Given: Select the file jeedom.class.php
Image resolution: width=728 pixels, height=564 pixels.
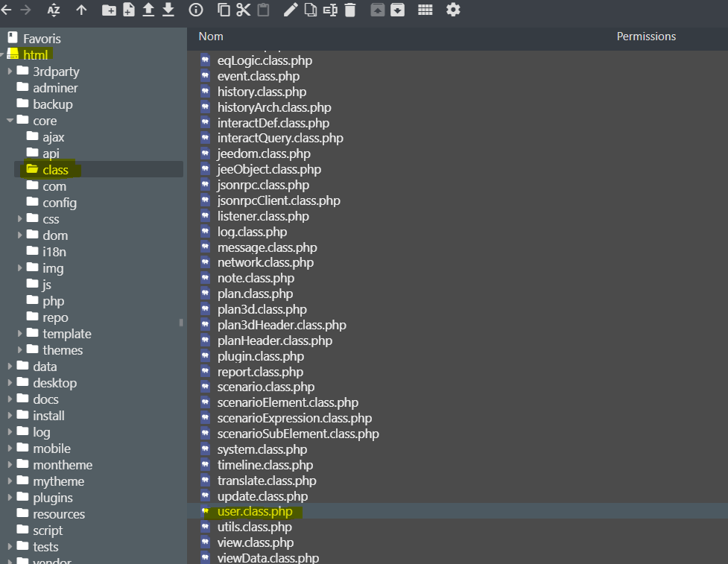Looking at the screenshot, I should (264, 153).
